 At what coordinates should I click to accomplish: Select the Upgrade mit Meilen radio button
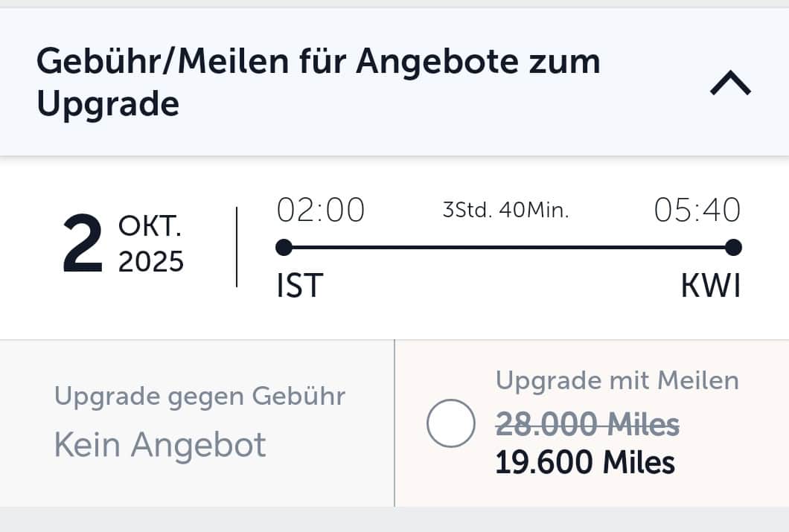[x=450, y=423]
